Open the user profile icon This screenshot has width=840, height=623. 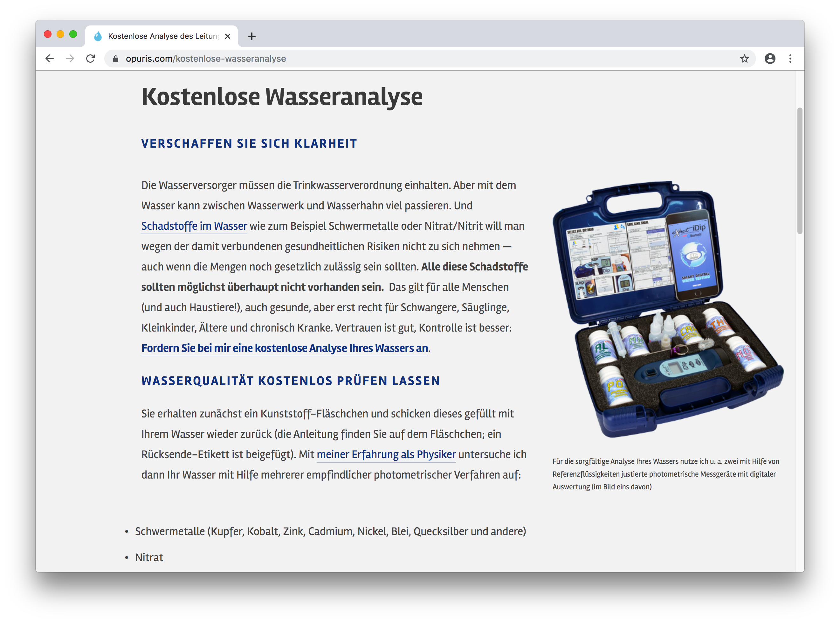pos(770,59)
